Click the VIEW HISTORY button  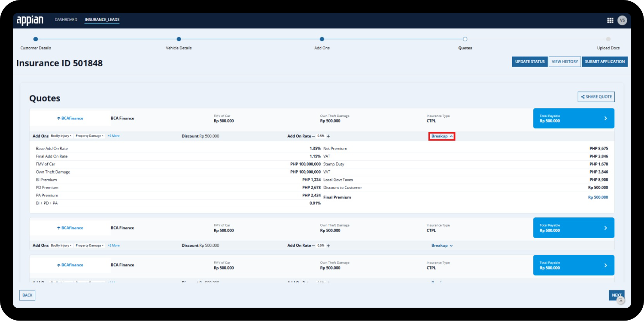point(565,61)
